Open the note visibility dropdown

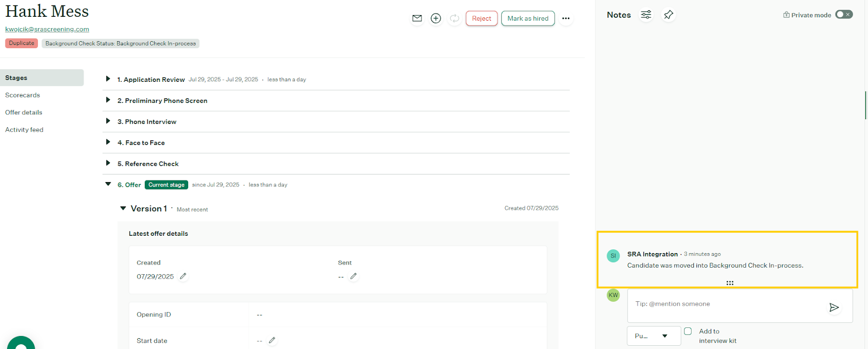click(654, 336)
